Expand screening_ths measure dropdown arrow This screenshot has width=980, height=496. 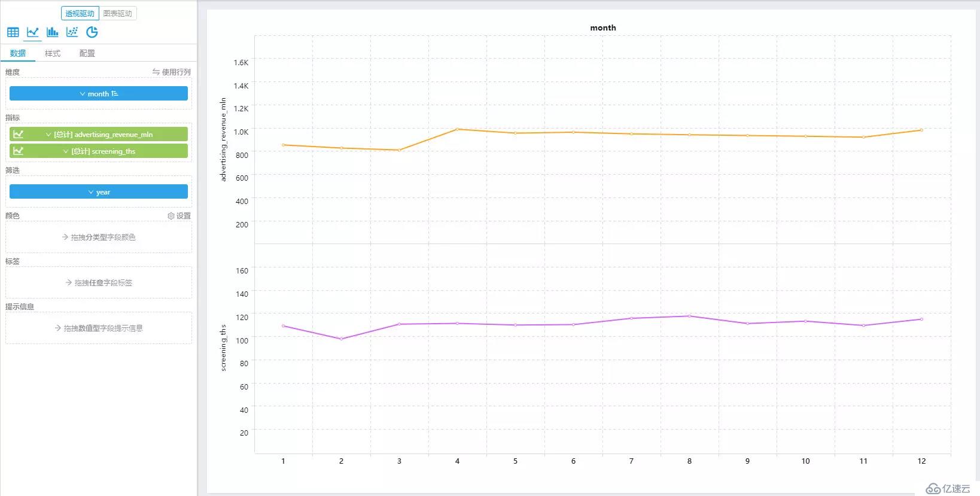[x=66, y=151]
